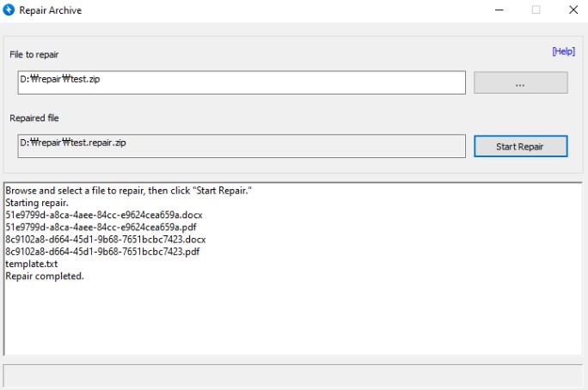Click the 'Repaired file' label
Screen dimensions: 588x390
coord(34,118)
